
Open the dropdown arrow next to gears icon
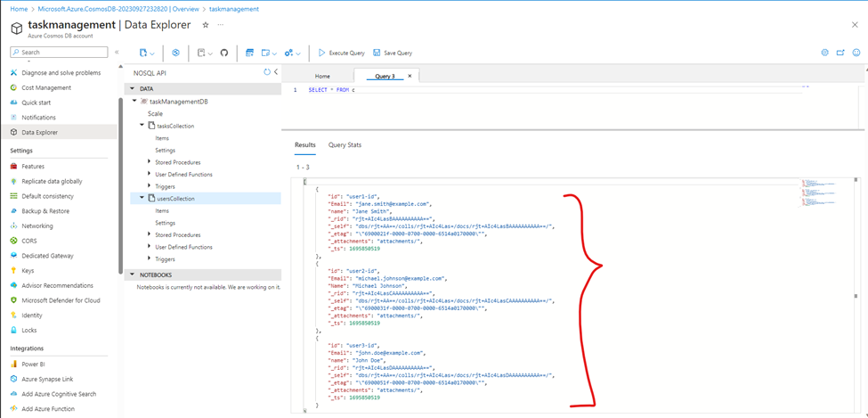[298, 53]
